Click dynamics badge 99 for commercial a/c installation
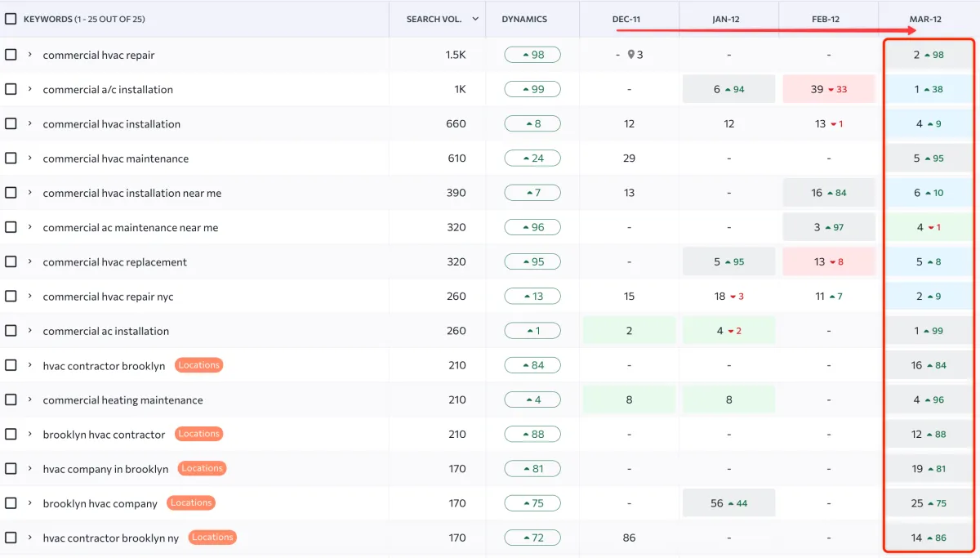Image resolution: width=980 pixels, height=558 pixels. click(x=532, y=89)
